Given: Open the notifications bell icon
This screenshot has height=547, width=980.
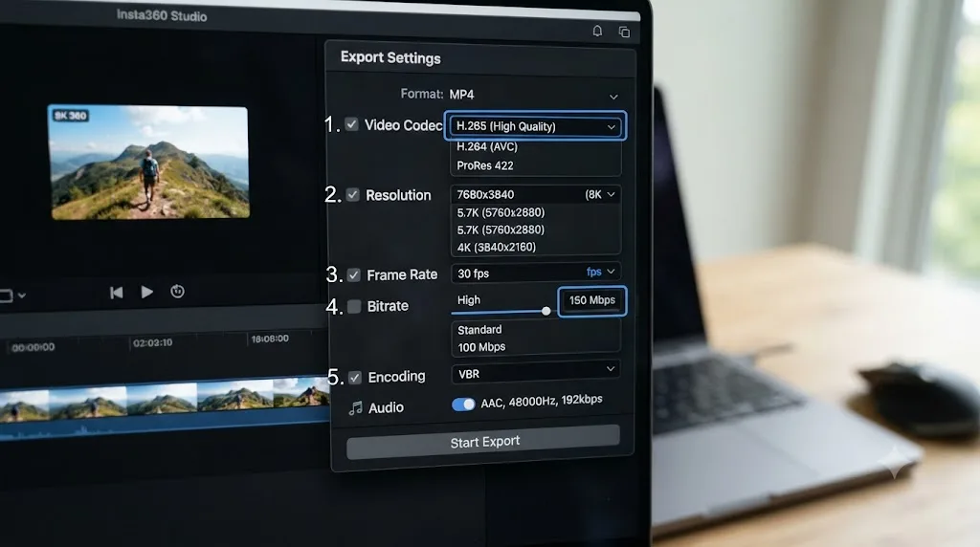Looking at the screenshot, I should 597,31.
